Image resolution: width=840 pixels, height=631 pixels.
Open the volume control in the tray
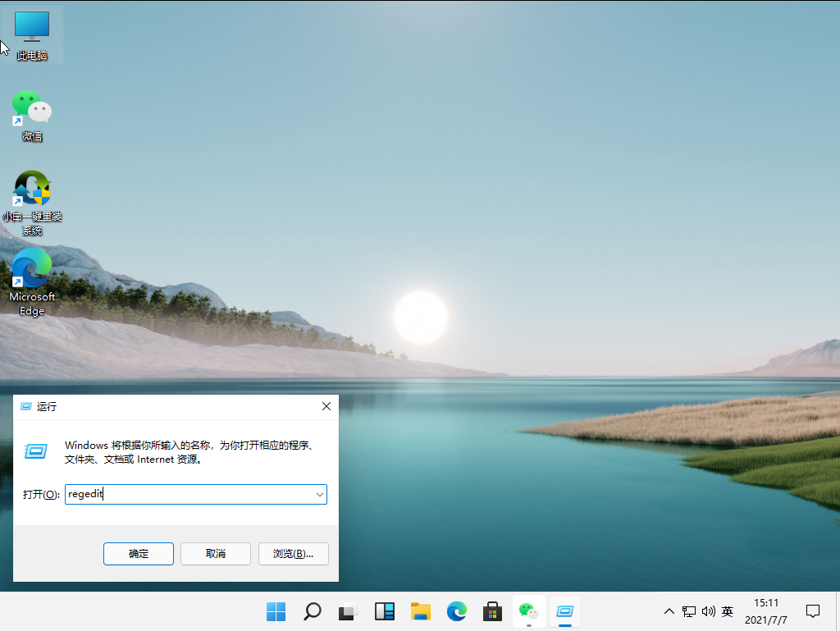pyautogui.click(x=708, y=611)
